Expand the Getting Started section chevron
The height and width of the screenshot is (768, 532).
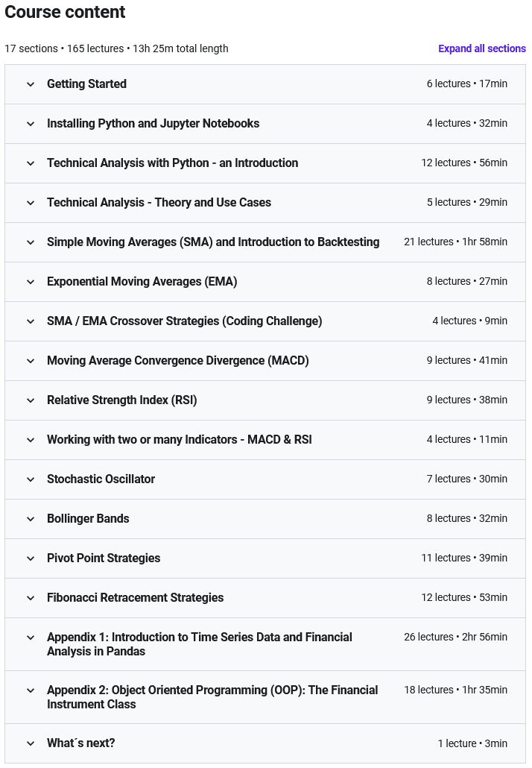[x=31, y=84]
